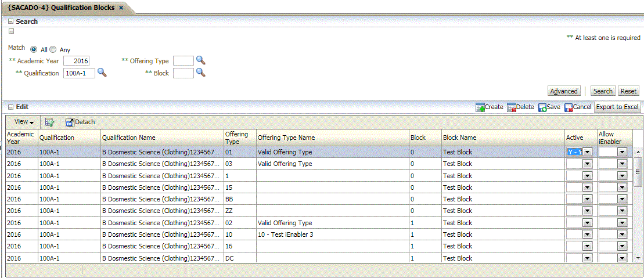The height and width of the screenshot is (278, 644).
Task: Open the Active dropdown in first row
Action: [587, 152]
